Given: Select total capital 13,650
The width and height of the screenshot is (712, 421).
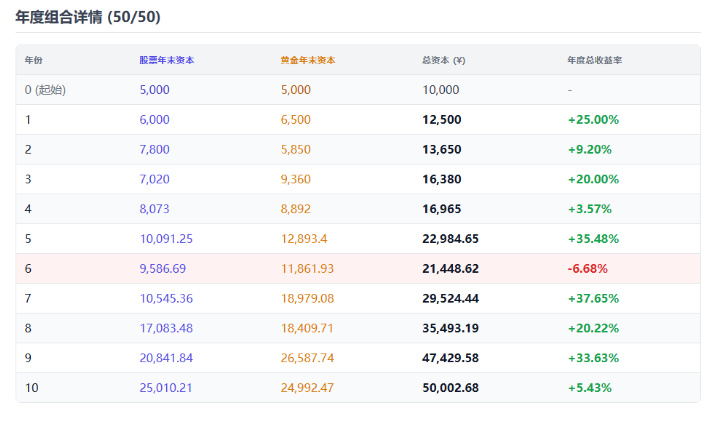Looking at the screenshot, I should tap(441, 149).
